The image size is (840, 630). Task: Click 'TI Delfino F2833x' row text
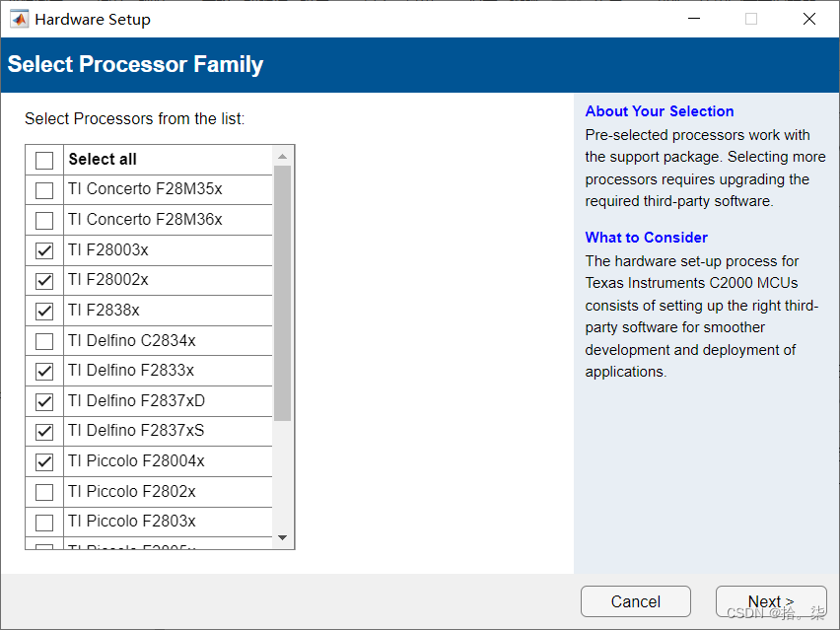click(131, 370)
